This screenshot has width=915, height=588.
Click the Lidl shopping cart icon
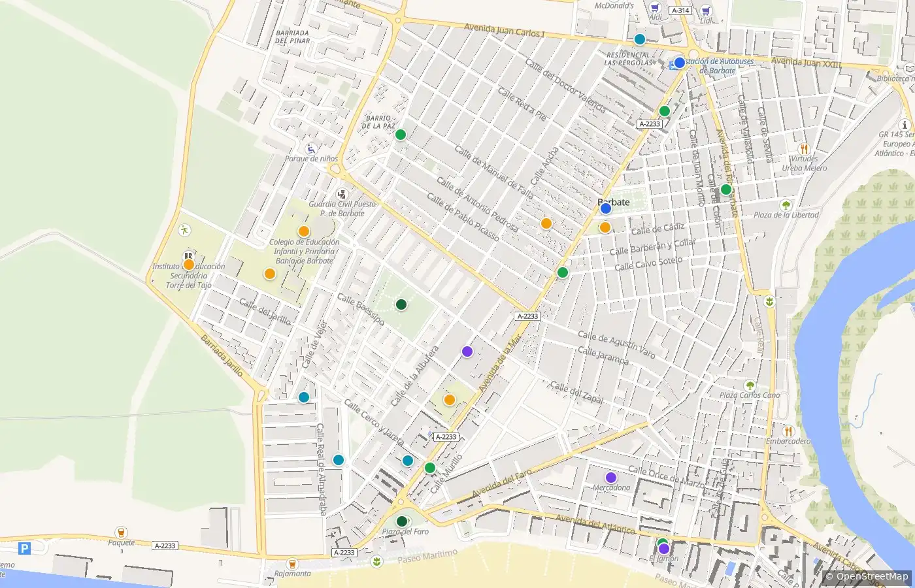[706, 10]
